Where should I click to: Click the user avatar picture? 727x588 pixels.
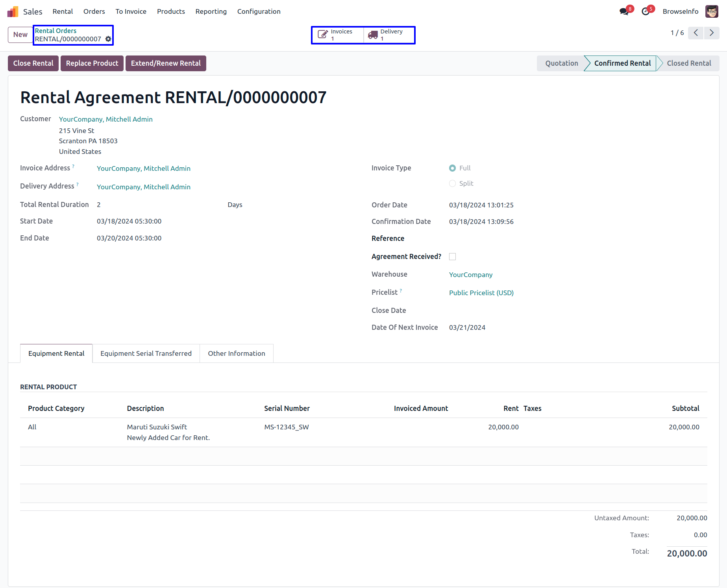click(712, 11)
